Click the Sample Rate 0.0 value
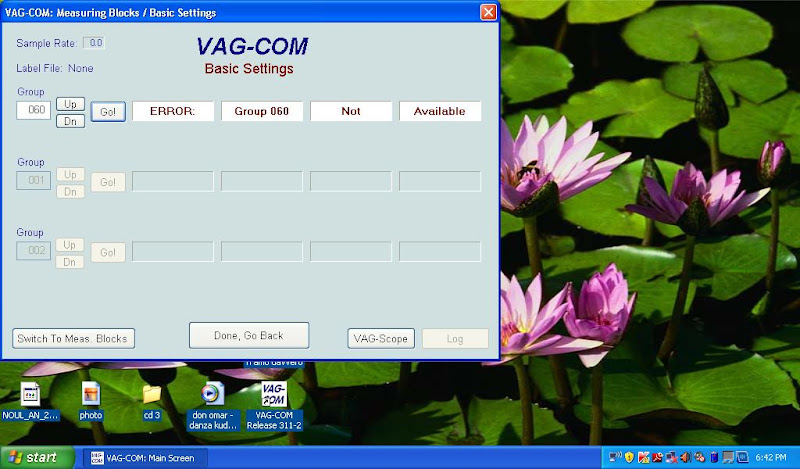Viewport: 800px width, 469px height. [x=94, y=43]
